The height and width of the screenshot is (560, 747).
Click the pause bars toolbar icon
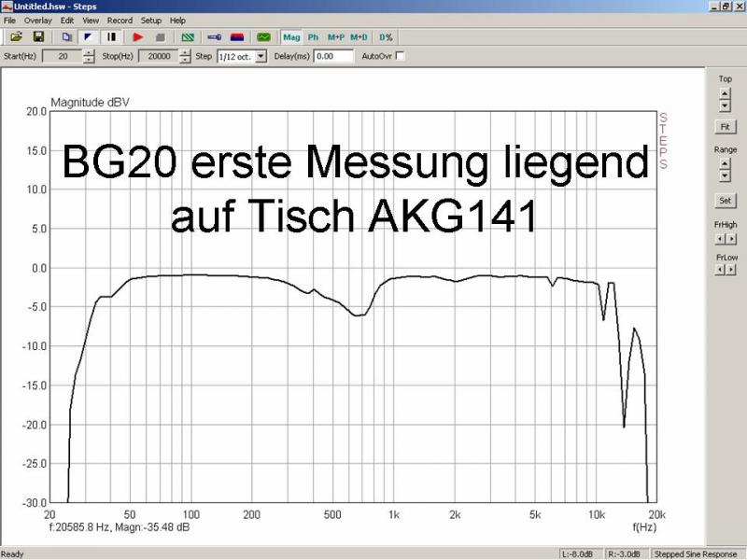111,37
